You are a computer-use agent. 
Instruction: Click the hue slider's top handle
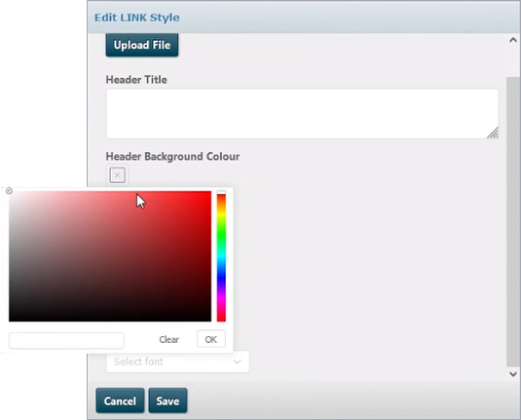[221, 193]
